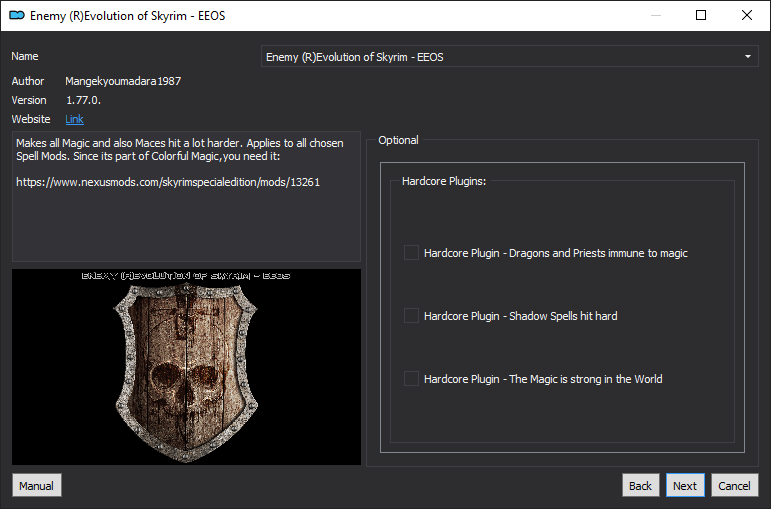Open the Name combo box dropdown arrow
The image size is (771, 509).
click(x=747, y=57)
